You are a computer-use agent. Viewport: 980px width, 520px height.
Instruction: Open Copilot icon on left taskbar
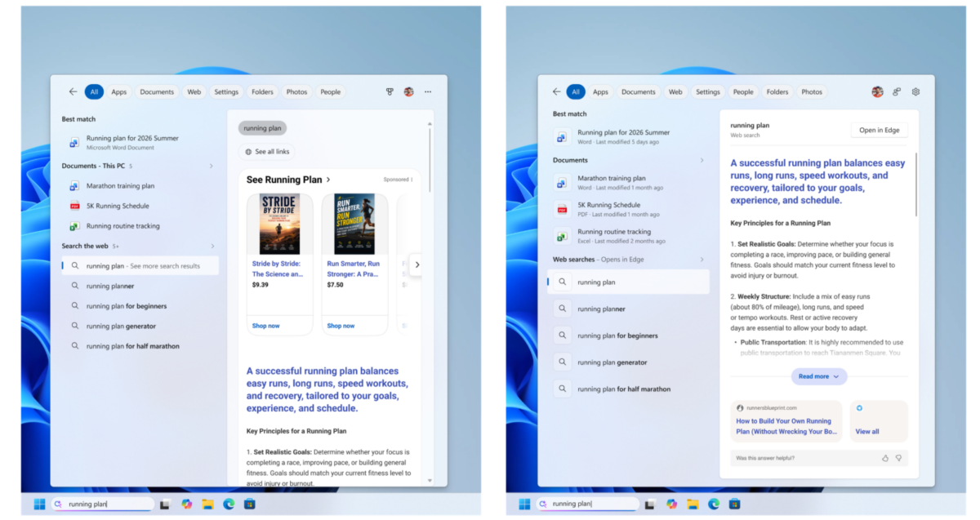[x=186, y=504]
